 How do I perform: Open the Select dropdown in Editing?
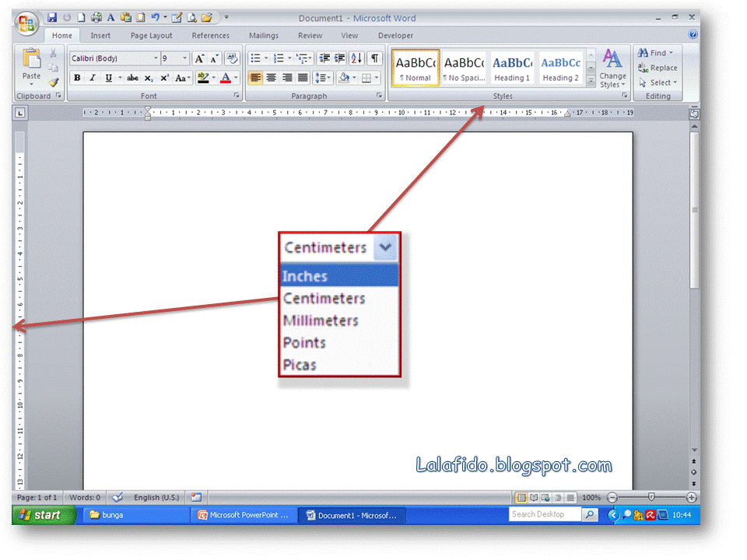[x=660, y=82]
